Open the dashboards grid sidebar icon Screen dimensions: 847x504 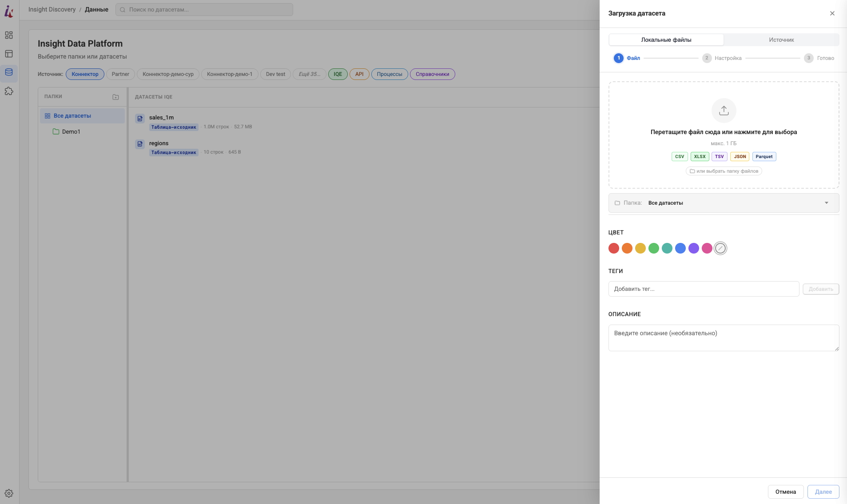point(9,35)
